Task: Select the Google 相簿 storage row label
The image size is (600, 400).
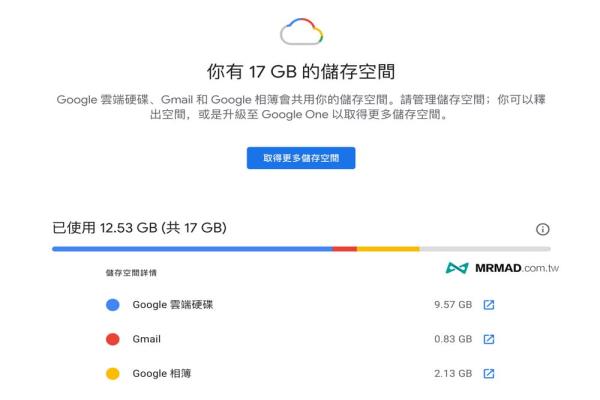Action: point(161,374)
